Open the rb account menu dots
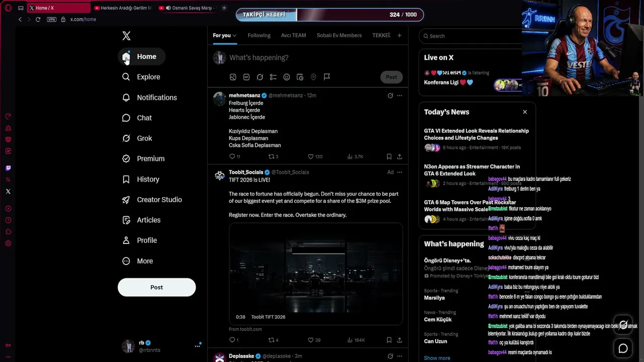 (197, 346)
